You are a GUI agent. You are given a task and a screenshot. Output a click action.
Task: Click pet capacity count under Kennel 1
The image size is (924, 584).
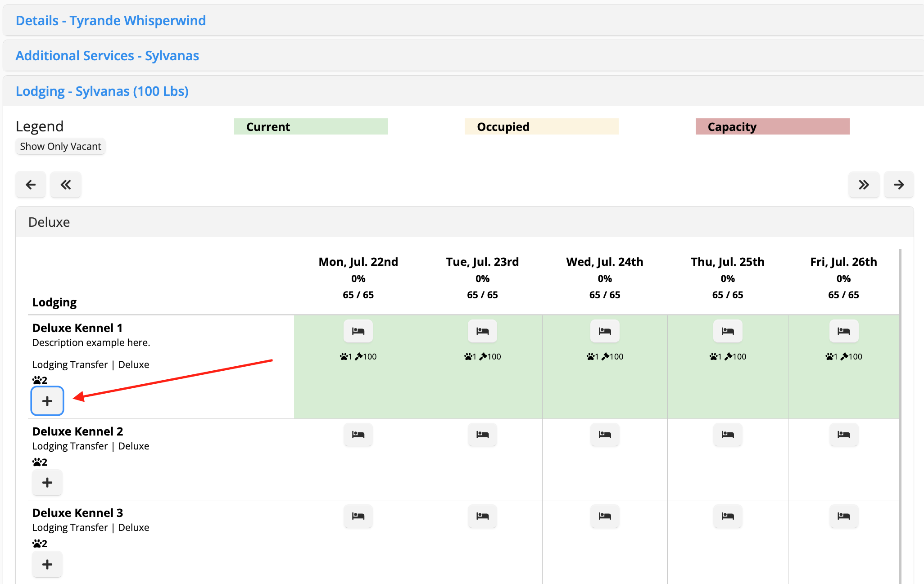point(40,380)
